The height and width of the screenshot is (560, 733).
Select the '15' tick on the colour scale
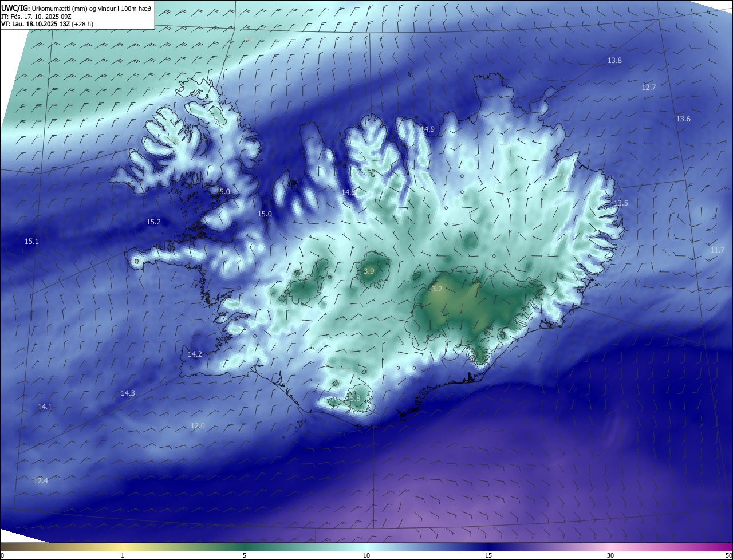488,555
